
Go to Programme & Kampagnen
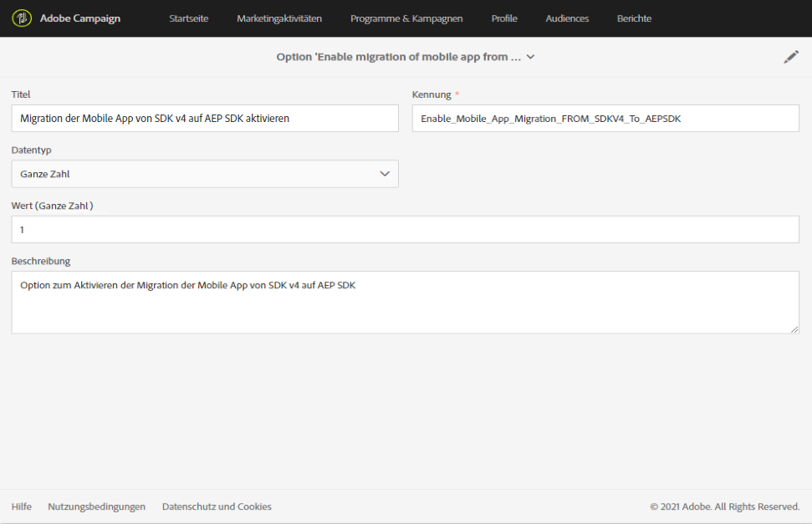click(406, 18)
